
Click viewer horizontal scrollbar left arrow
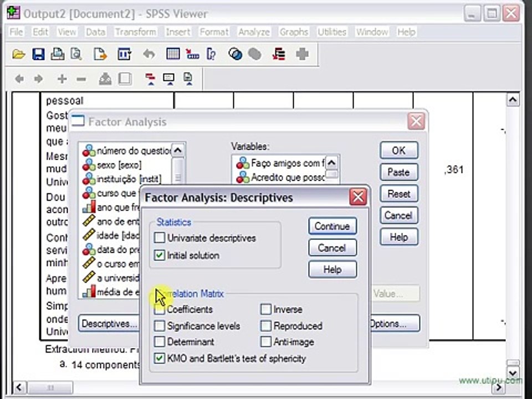19,387
